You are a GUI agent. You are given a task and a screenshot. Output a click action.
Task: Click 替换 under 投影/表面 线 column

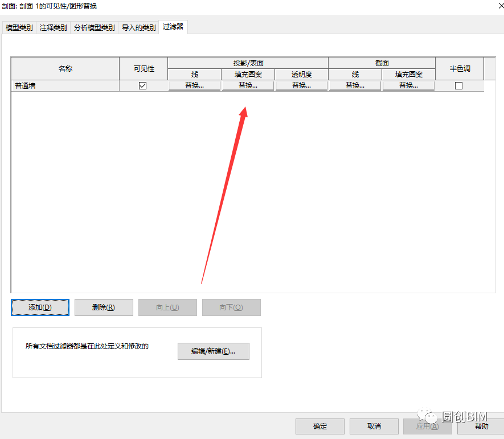[x=194, y=85]
